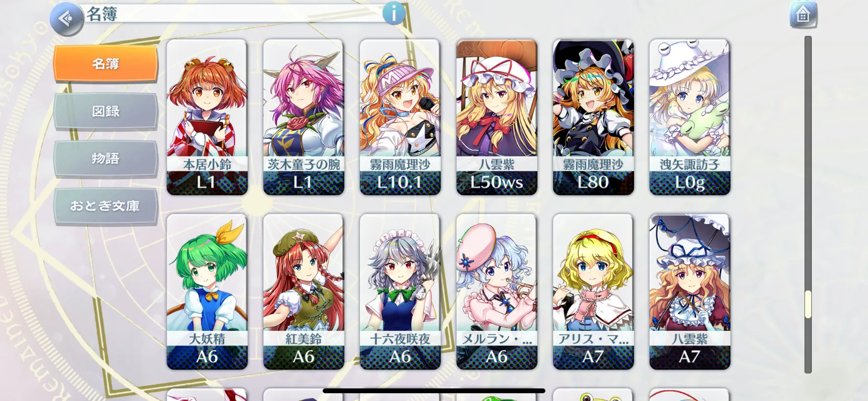This screenshot has height=401, width=868.
Task: Select アリス・マ... A7 character card
Action: (x=593, y=292)
